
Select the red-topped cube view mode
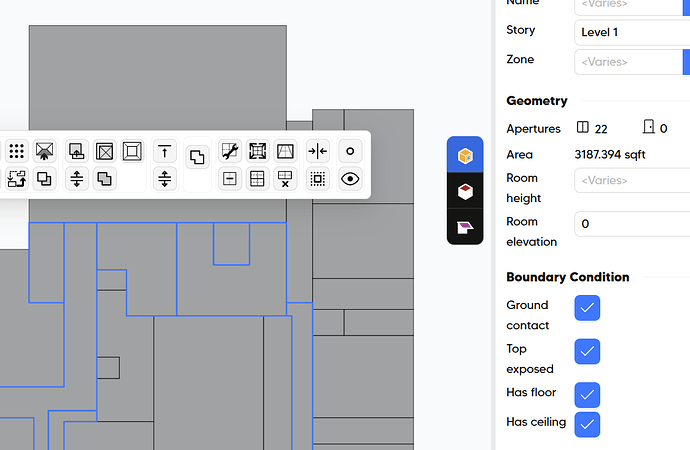coord(464,191)
